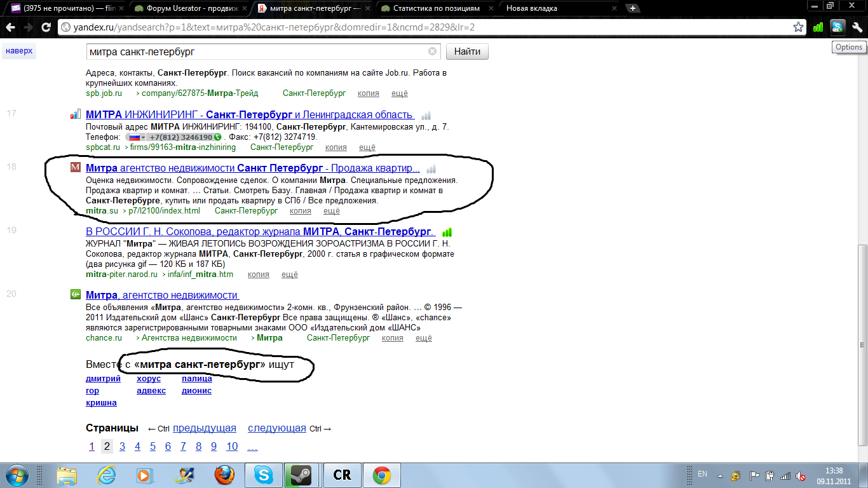Image resolution: width=868 pixels, height=488 pixels.
Task: Click the browser back arrow
Action: (x=10, y=27)
